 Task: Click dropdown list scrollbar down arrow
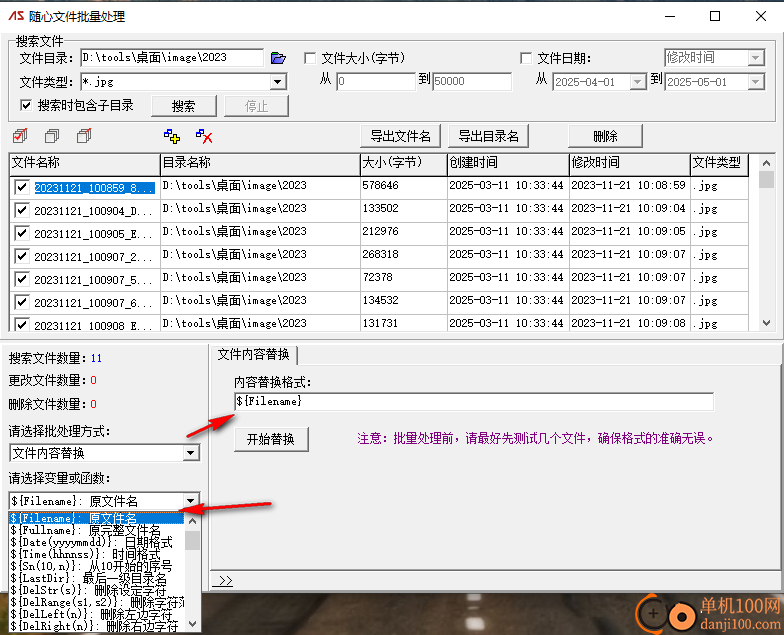[192, 624]
